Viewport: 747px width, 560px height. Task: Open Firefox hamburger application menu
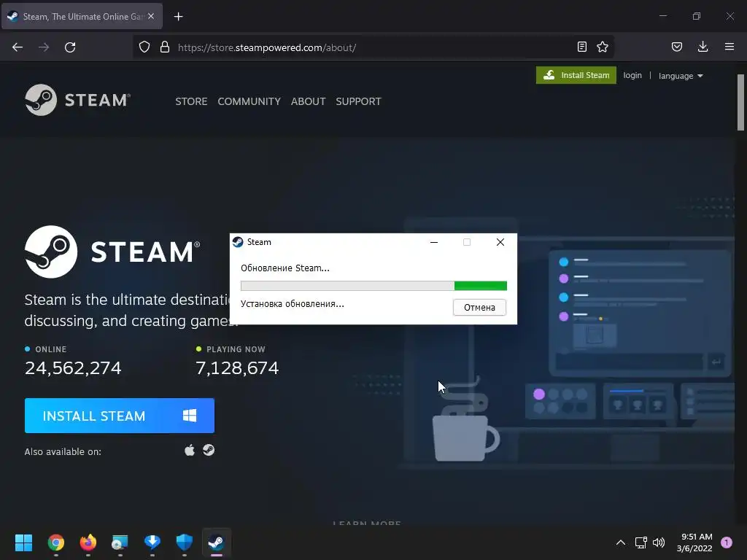tap(729, 47)
